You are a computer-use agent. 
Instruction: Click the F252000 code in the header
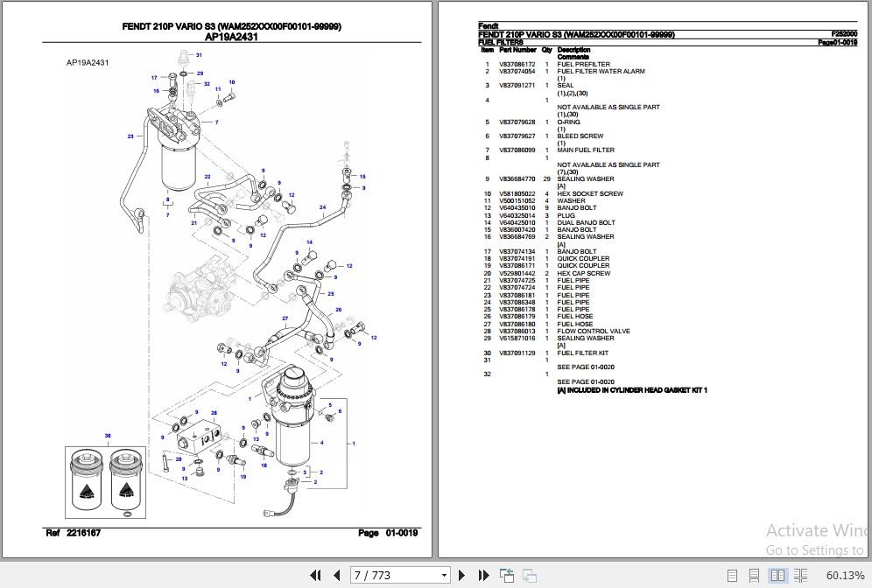click(x=844, y=34)
